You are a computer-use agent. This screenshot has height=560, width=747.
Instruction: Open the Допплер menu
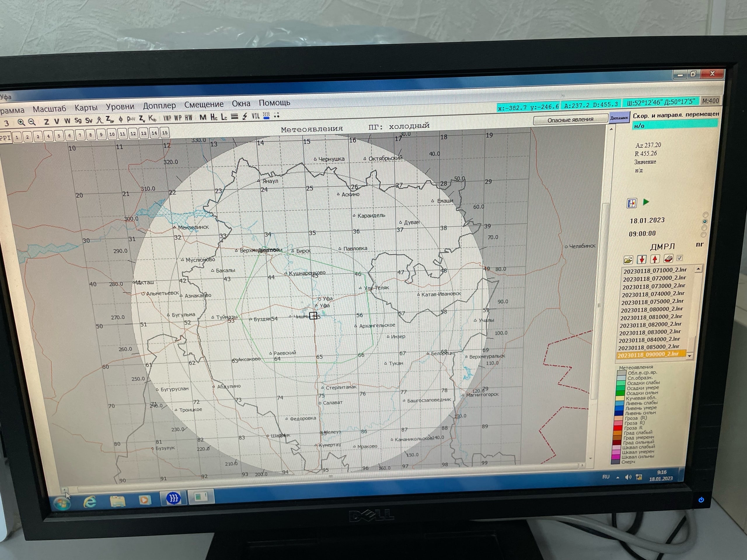[159, 106]
